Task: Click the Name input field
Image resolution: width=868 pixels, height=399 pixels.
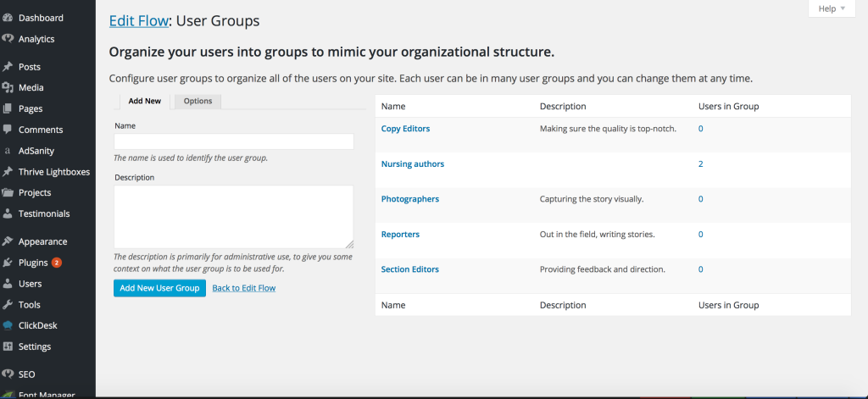Action: 233,141
